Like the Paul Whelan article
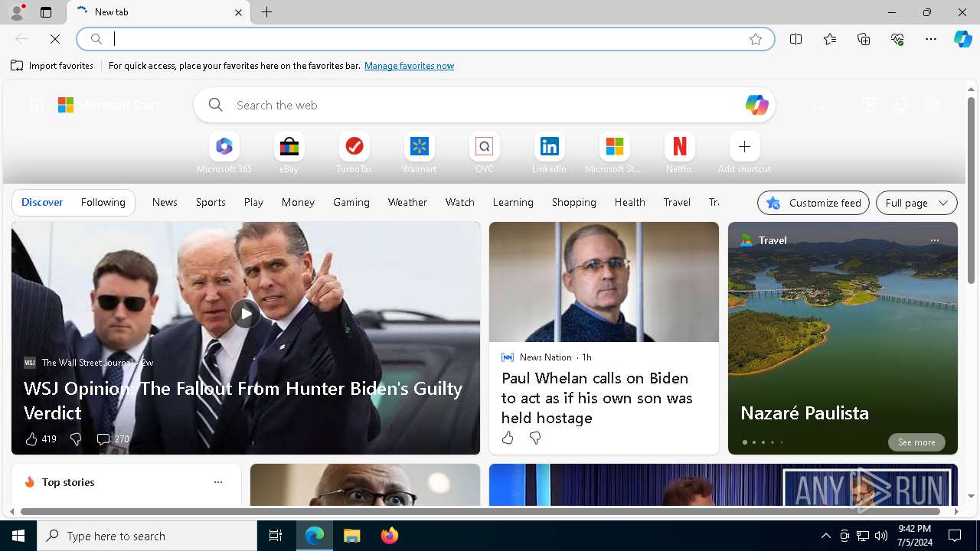 (x=508, y=438)
